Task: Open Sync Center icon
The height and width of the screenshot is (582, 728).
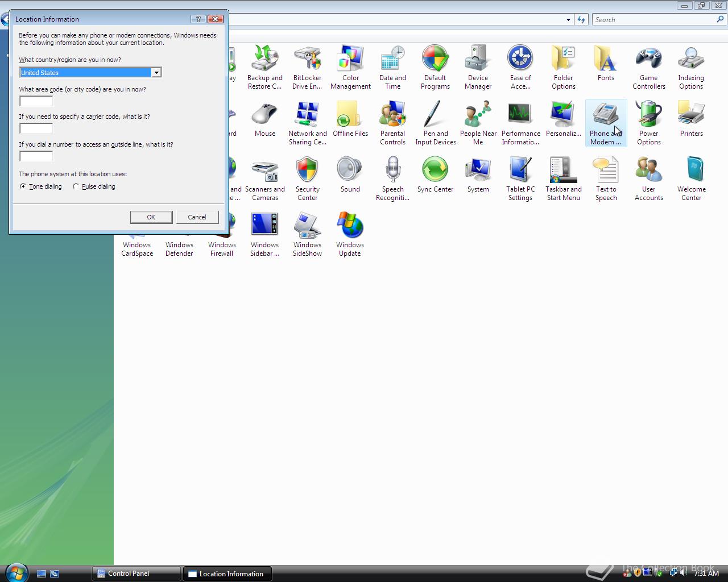Action: [435, 174]
